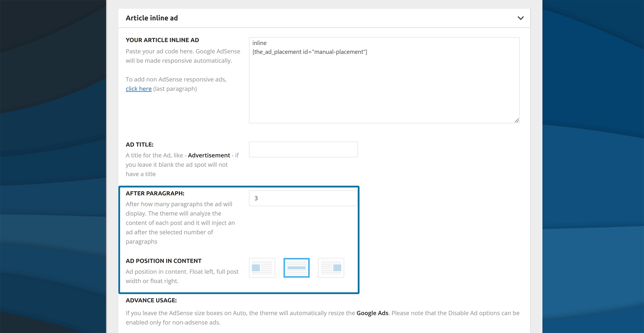Screen dimensions: 644x333
Task: Click the "(last paragraph)" note text
Action: tap(175, 89)
